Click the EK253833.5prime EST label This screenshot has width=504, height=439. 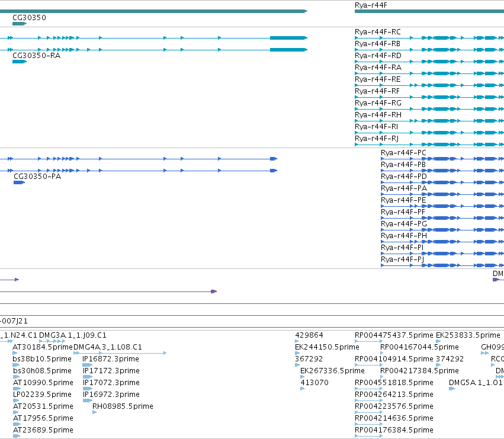468,335
